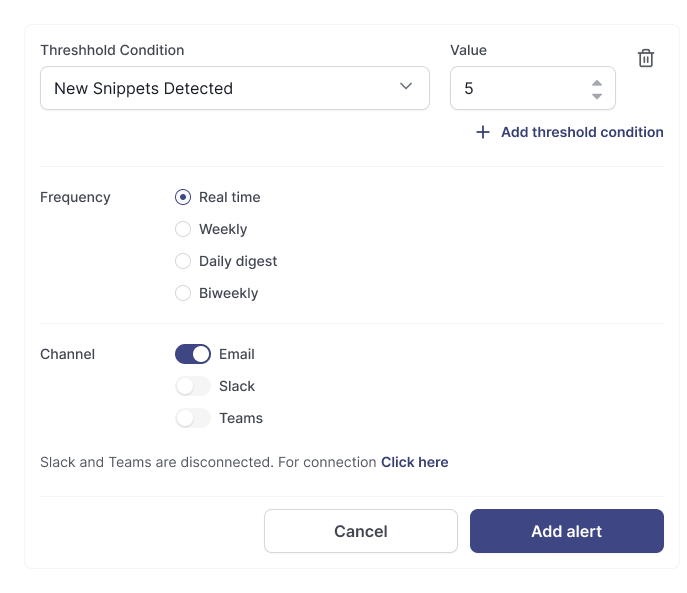Select the Daily digest radio button
Image resolution: width=687 pixels, height=593 pixels.
[x=183, y=261]
